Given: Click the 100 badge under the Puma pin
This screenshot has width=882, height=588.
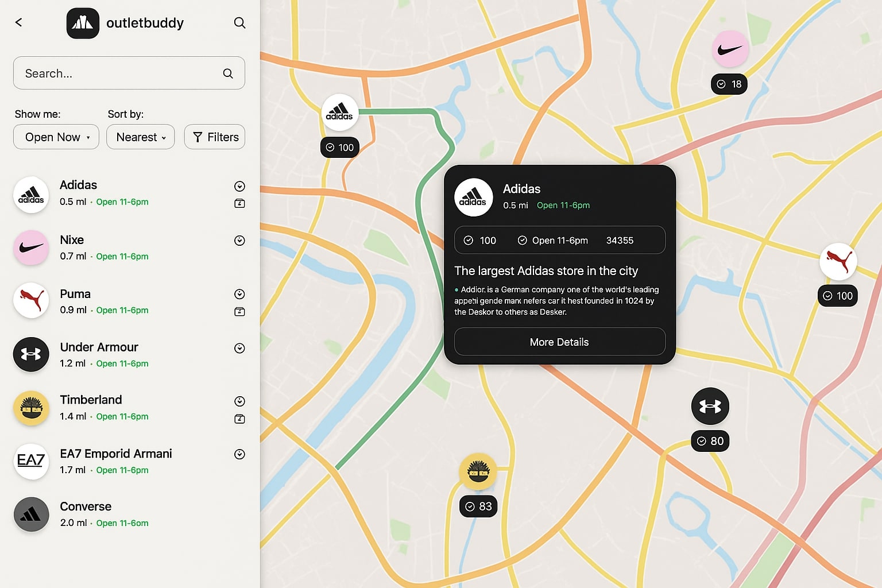Looking at the screenshot, I should 838,296.
